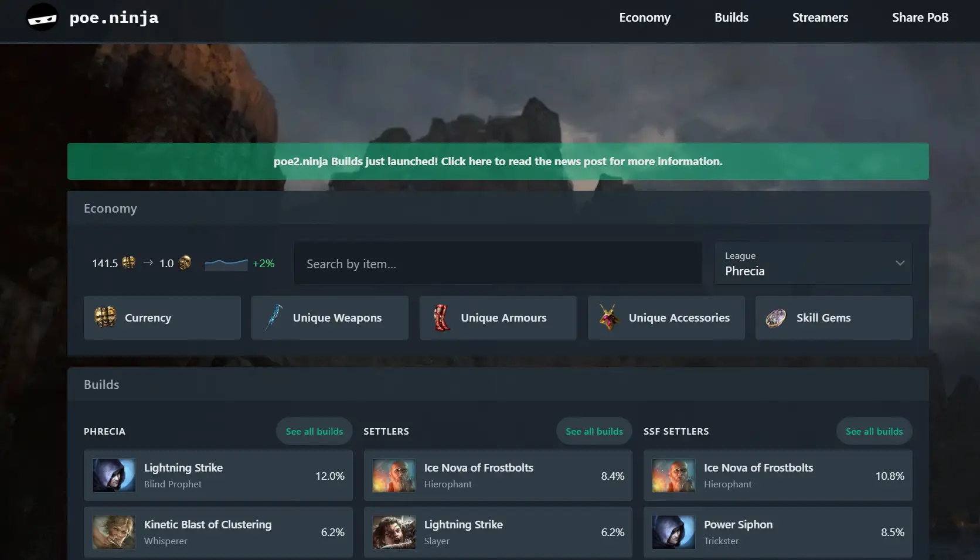The width and height of the screenshot is (980, 560).
Task: Focus the Search by item field
Action: point(498,263)
